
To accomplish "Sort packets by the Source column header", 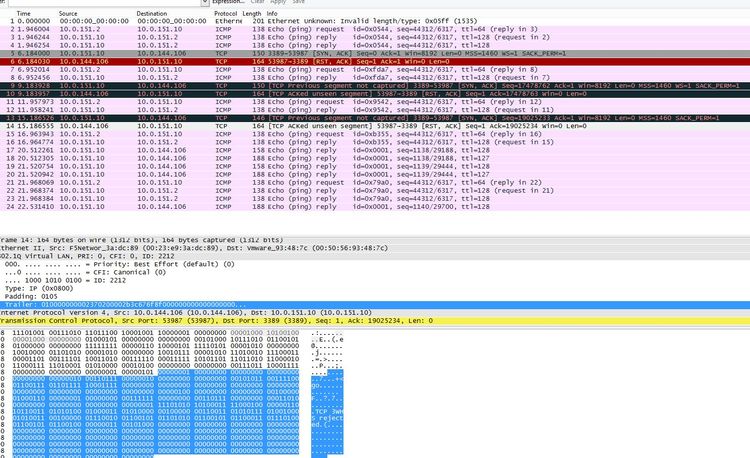I will 68,13.
